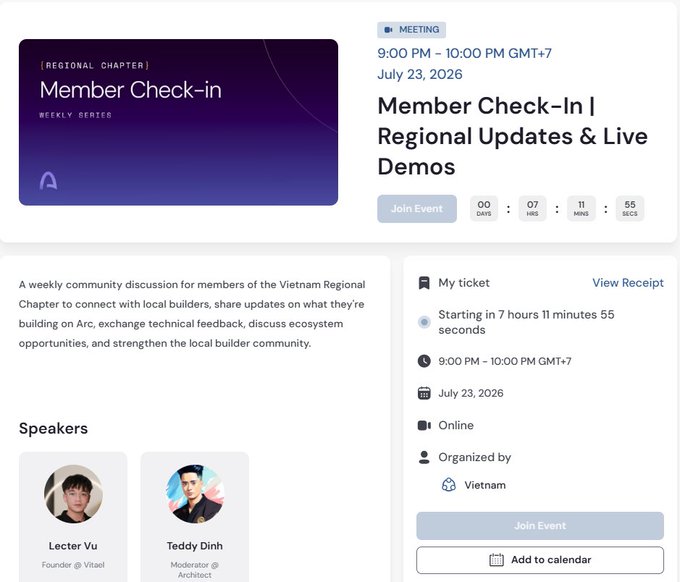The height and width of the screenshot is (582, 680).
Task: Open the View Receipt link
Action: [628, 283]
